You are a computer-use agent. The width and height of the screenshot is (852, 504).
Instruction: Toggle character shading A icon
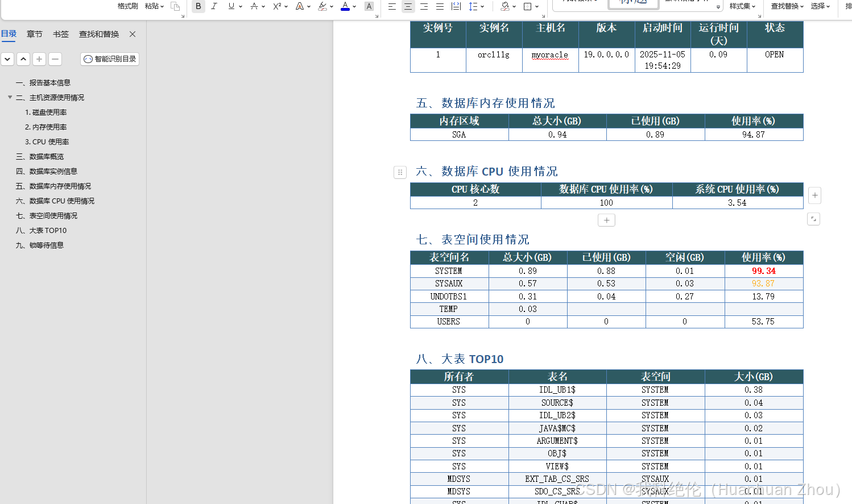pyautogui.click(x=369, y=6)
